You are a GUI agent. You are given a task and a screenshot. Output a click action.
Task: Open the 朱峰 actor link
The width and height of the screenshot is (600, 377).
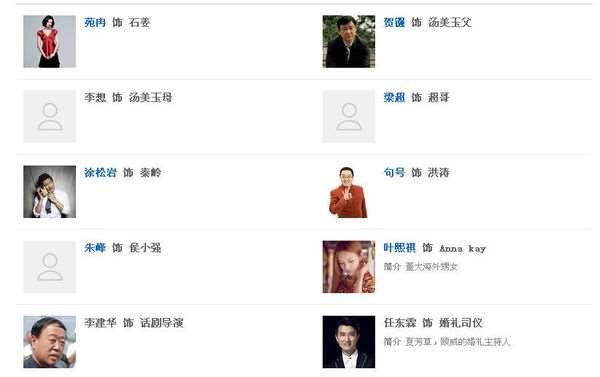[95, 248]
